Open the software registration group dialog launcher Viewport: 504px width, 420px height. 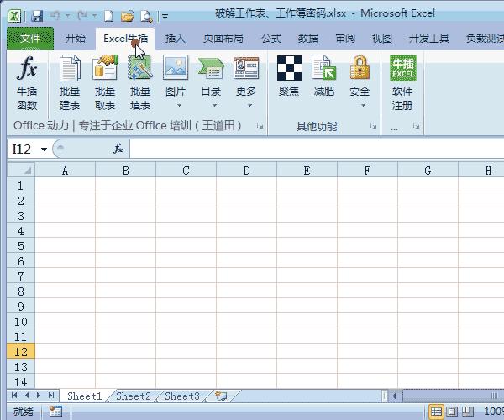pyautogui.click(x=417, y=126)
